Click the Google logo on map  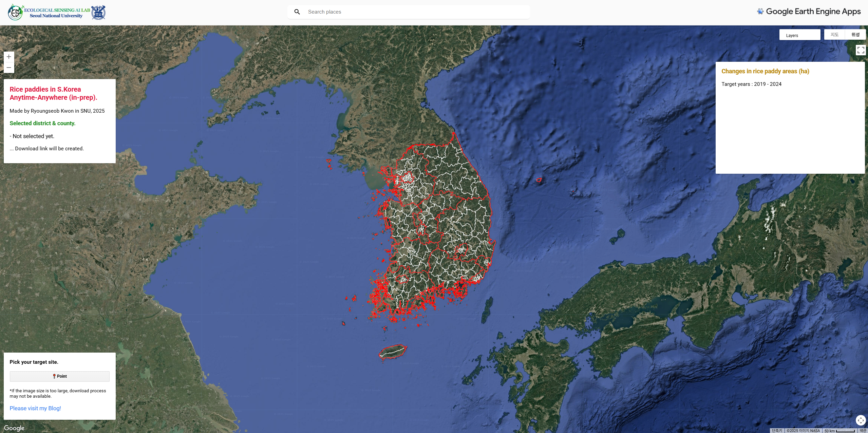point(14,428)
